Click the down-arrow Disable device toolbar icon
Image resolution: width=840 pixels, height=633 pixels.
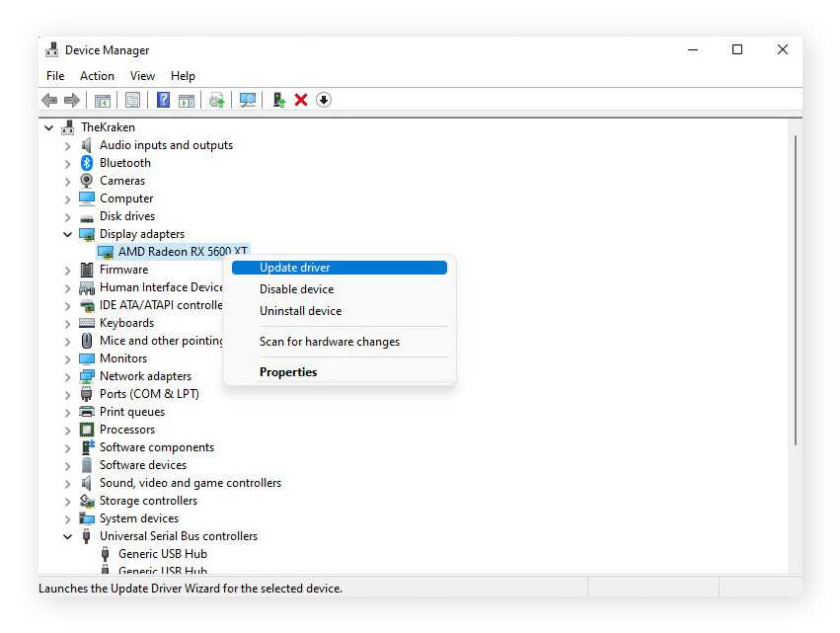[x=324, y=100]
